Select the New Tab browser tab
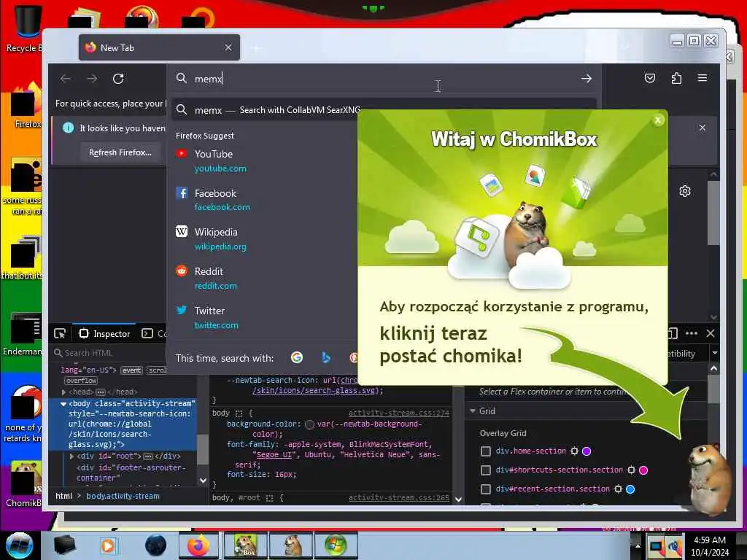This screenshot has height=560, width=747. (x=159, y=47)
